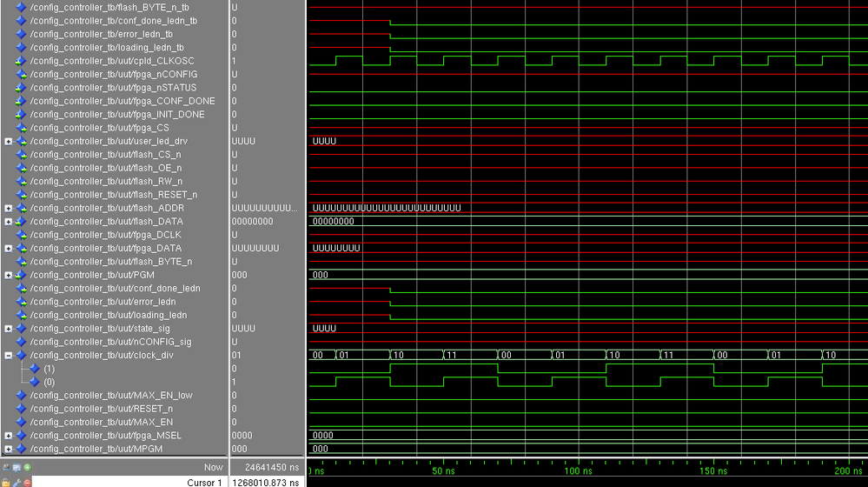The width and height of the screenshot is (868, 487).
Task: Click the signal icon of flash_OE_n
Action: 21,168
